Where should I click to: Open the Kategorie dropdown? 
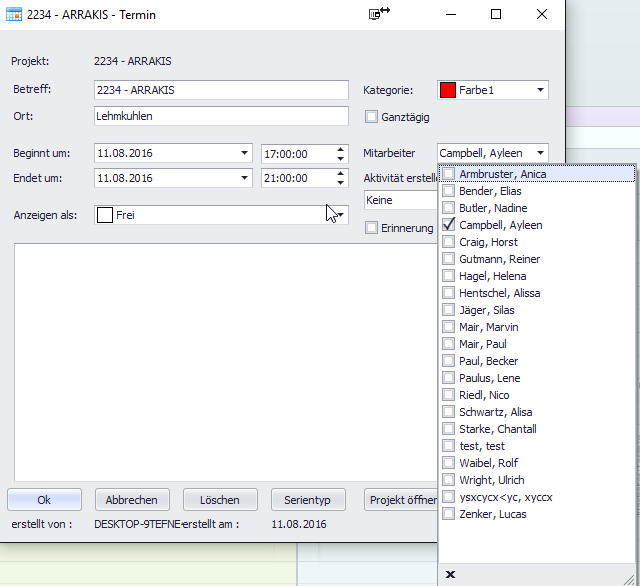point(541,91)
